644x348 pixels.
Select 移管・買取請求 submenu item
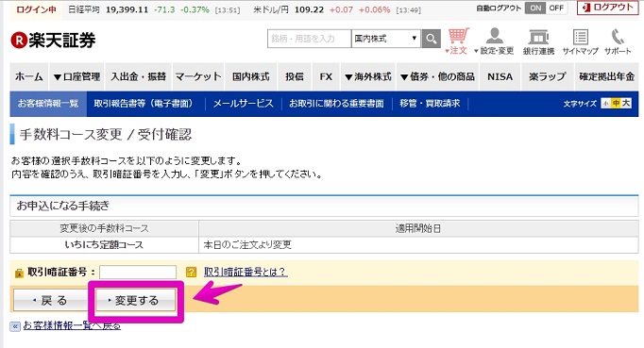430,104
